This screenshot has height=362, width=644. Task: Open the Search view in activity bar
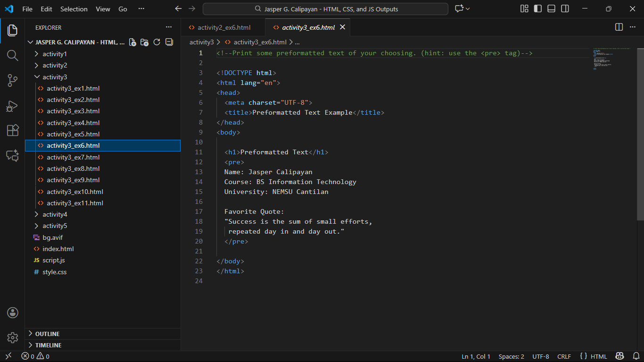pos(12,56)
